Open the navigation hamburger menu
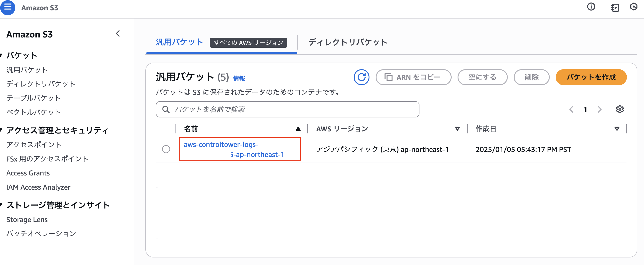Viewport: 644px width, 265px height. point(8,8)
